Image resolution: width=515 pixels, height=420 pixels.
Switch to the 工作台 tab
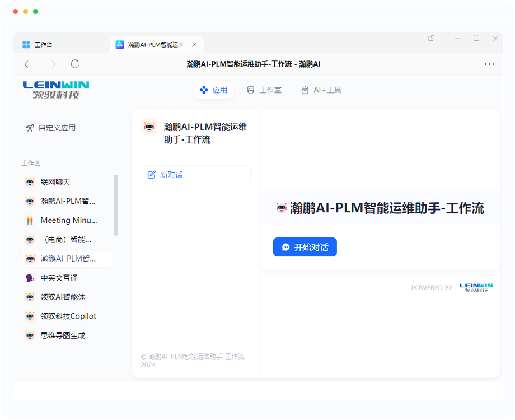click(43, 45)
